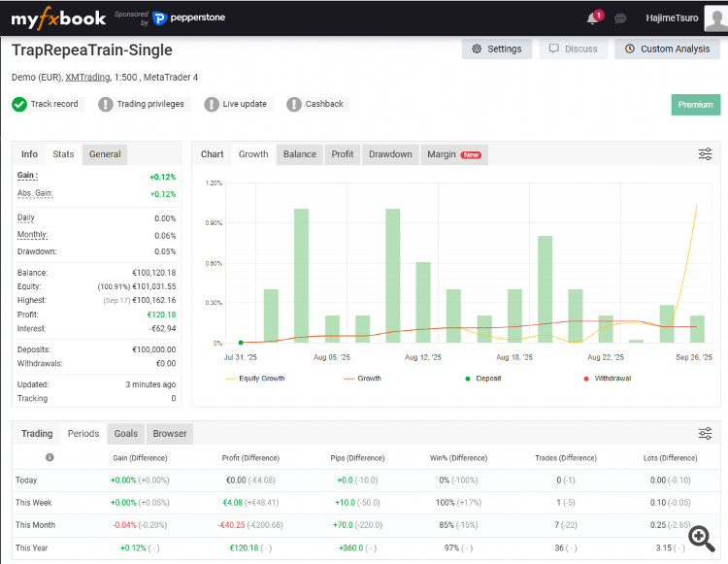This screenshot has width=728, height=564.
Task: Click the myfxbook logo
Action: [x=58, y=18]
